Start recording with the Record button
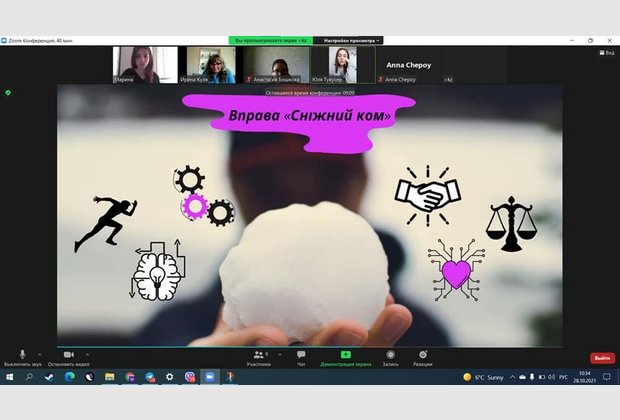Image resolution: width=620 pixels, height=420 pixels. (x=390, y=357)
